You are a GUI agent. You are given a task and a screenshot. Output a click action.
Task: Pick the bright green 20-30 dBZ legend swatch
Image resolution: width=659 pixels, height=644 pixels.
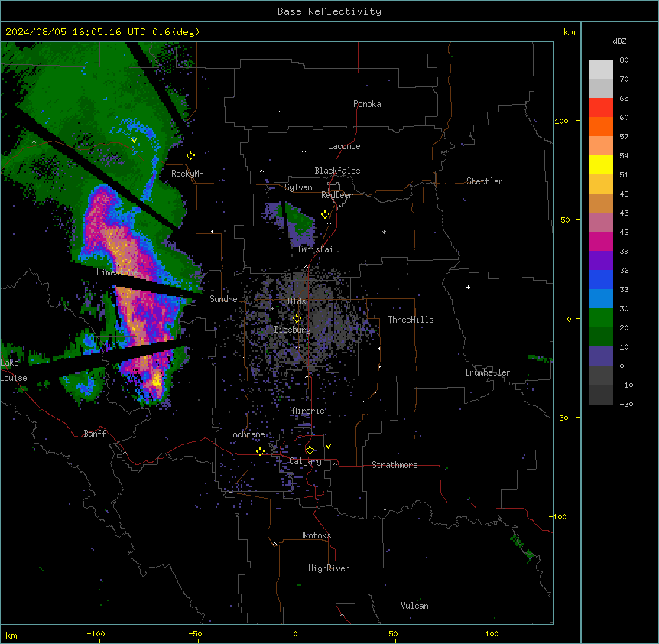coord(601,318)
